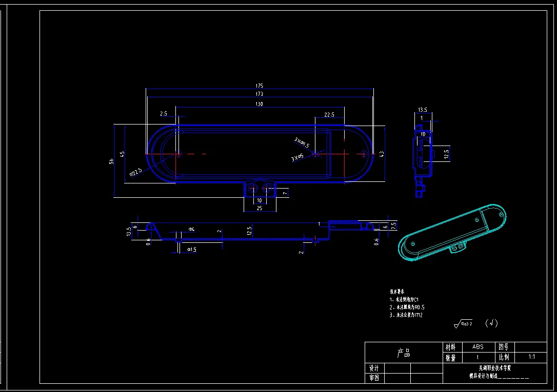Image resolution: width=557 pixels, height=392 pixels.
Task: Click the Φ4 dimension in section view
Action: click(x=191, y=229)
